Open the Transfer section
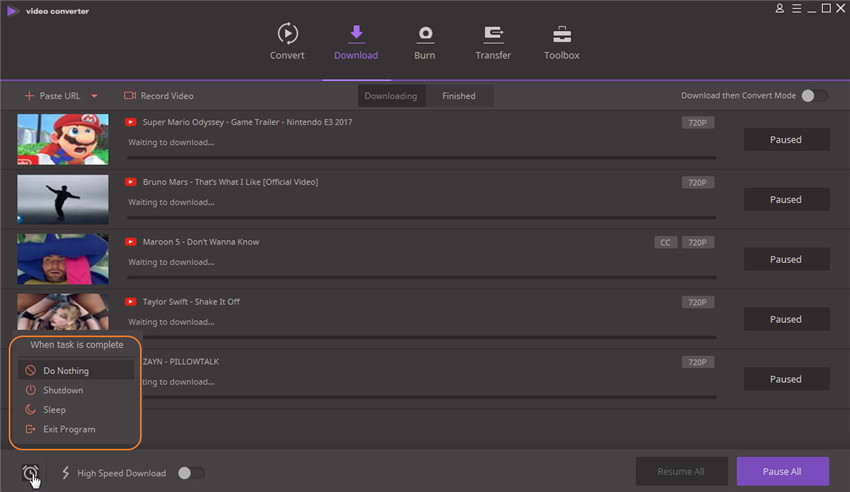 coord(493,42)
